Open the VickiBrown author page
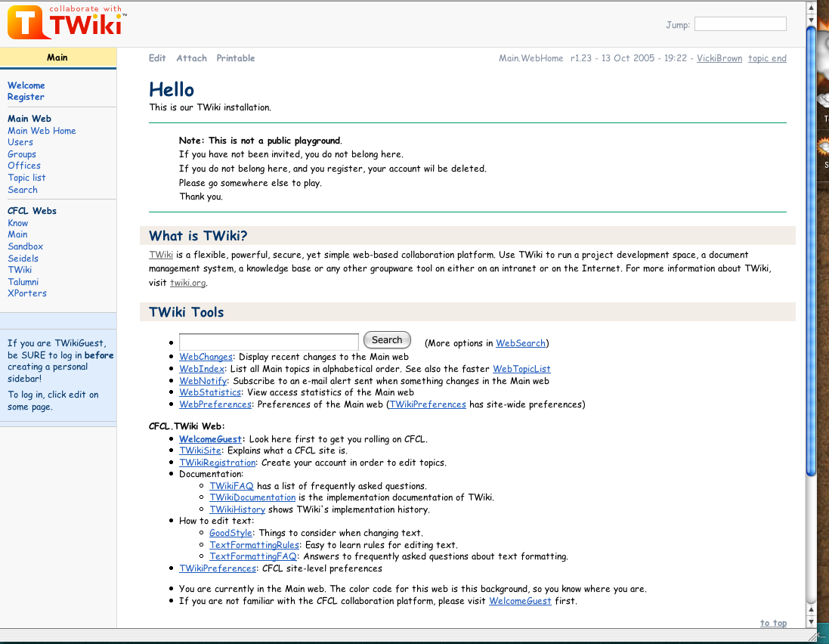829x644 pixels. tap(719, 58)
